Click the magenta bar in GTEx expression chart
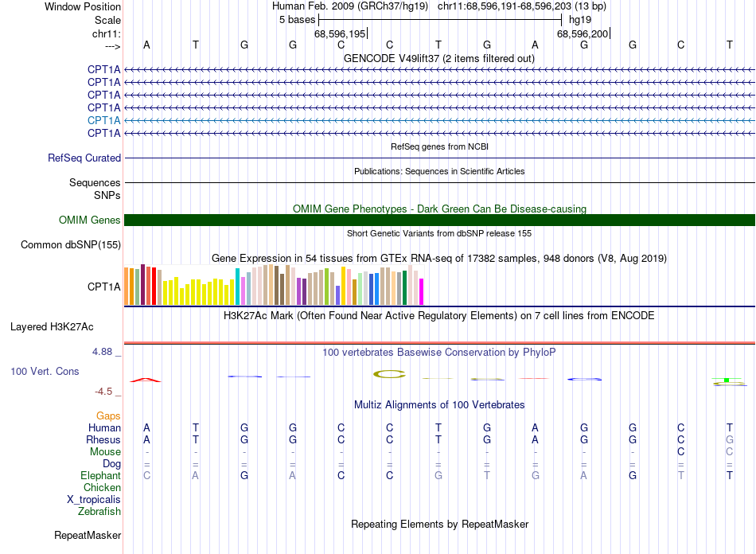The image size is (756, 554). click(x=422, y=291)
